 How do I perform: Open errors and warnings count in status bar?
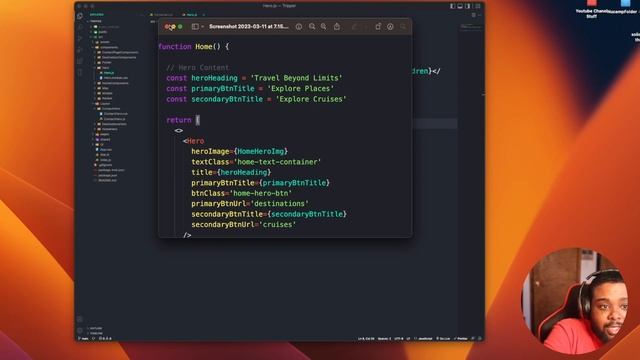pyautogui.click(x=106, y=338)
